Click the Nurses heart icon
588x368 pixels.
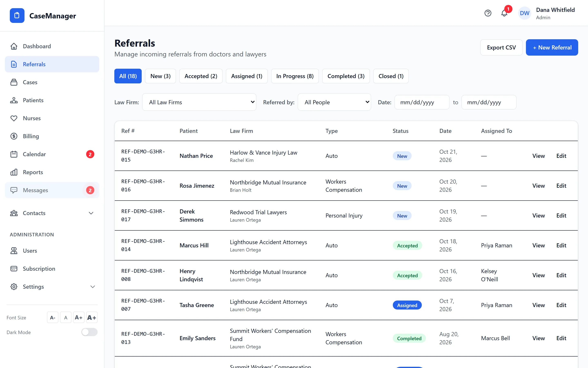pos(14,118)
